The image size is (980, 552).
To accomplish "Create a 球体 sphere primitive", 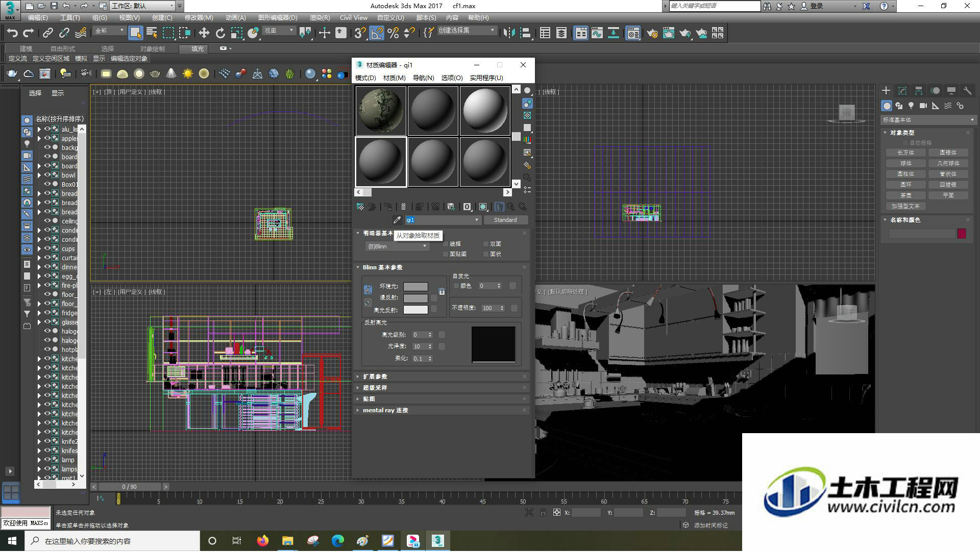I will click(906, 163).
